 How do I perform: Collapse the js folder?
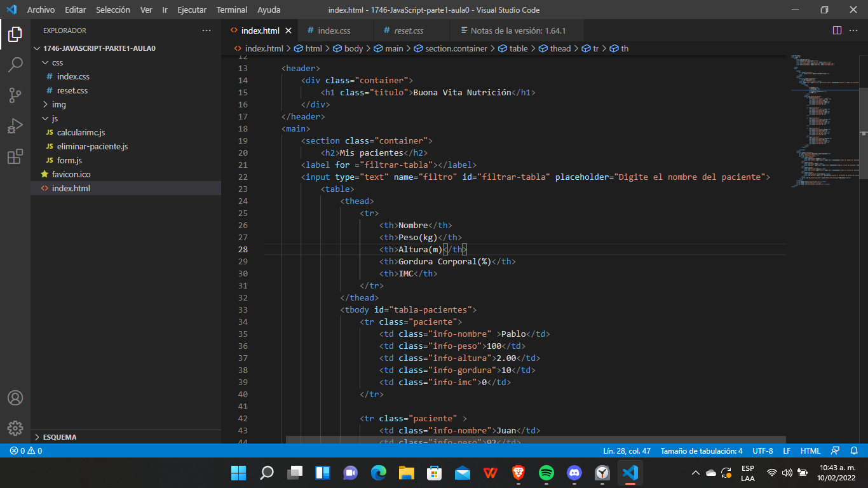(126, 118)
